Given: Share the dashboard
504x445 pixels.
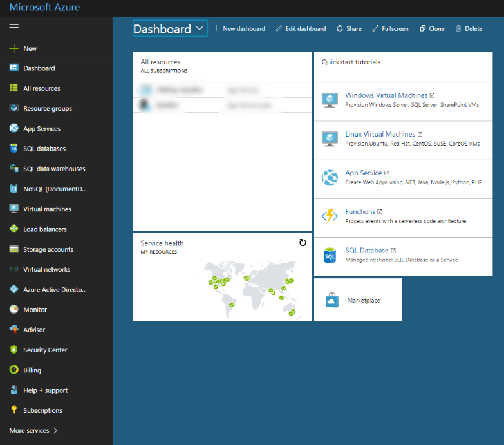Looking at the screenshot, I should (x=349, y=28).
